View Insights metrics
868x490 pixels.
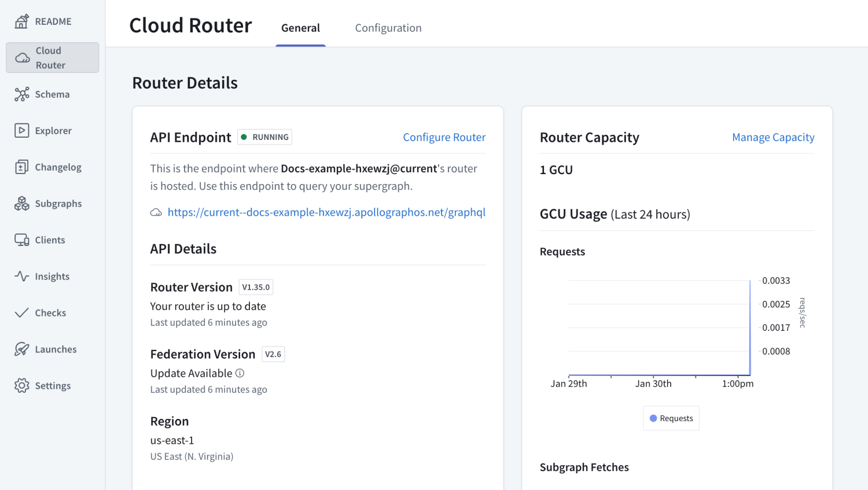tap(51, 276)
